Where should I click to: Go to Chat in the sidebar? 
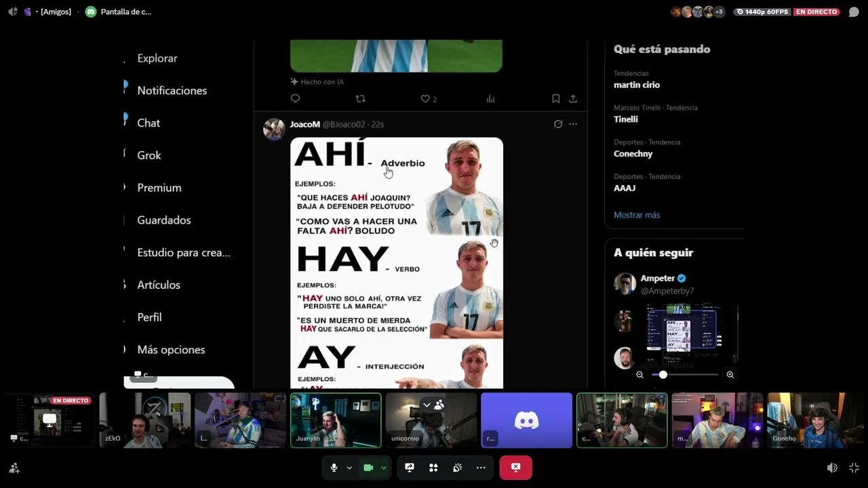pyautogui.click(x=149, y=123)
